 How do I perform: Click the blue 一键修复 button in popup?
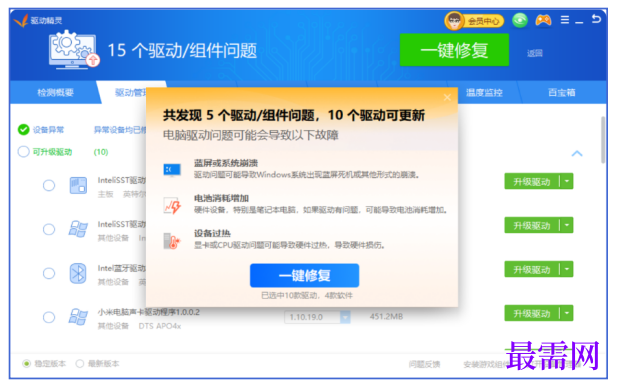tap(304, 275)
